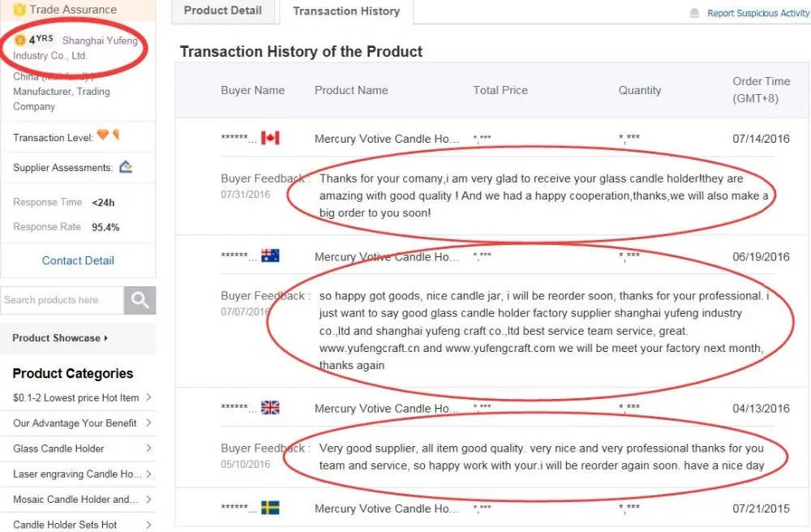
Task: Click the Australia flag icon
Action: [x=270, y=256]
